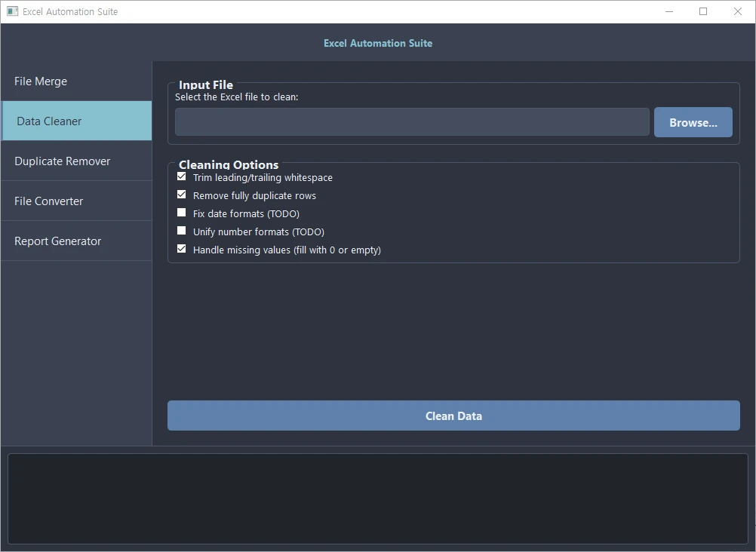Click the Excel Automation Suite header banner

tap(377, 43)
